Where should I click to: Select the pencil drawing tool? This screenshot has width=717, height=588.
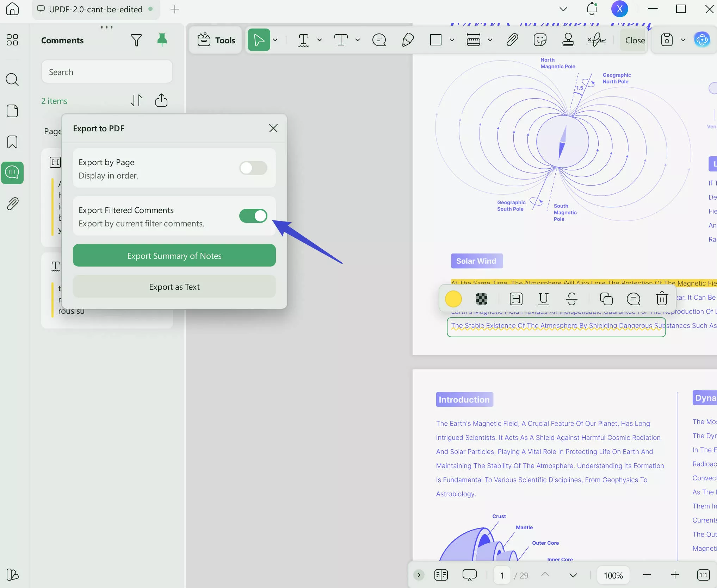click(x=408, y=40)
